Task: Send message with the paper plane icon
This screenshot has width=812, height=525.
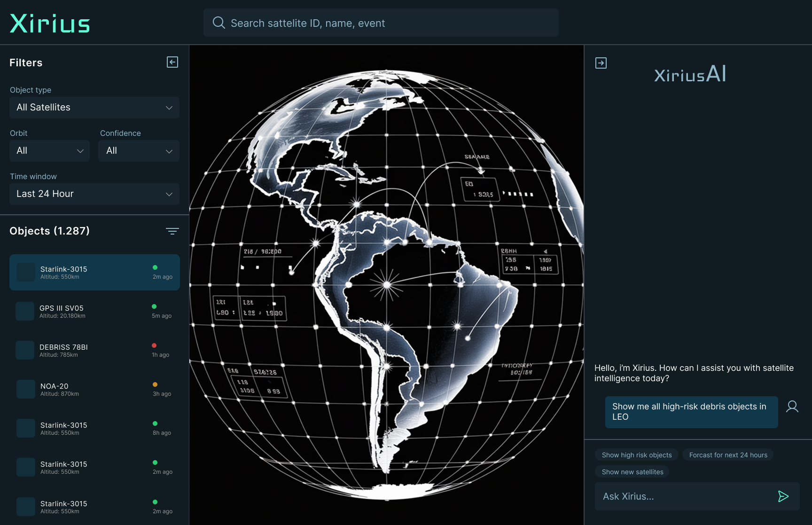Action: click(783, 496)
